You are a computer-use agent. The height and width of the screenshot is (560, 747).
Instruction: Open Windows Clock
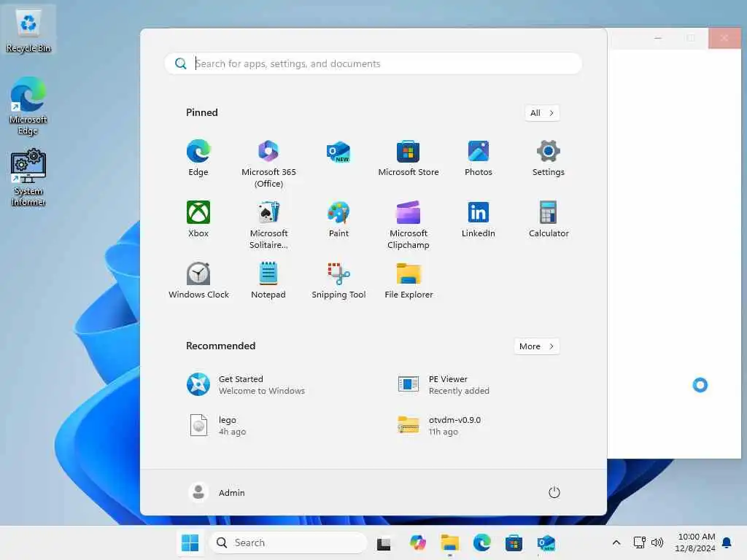pos(198,281)
